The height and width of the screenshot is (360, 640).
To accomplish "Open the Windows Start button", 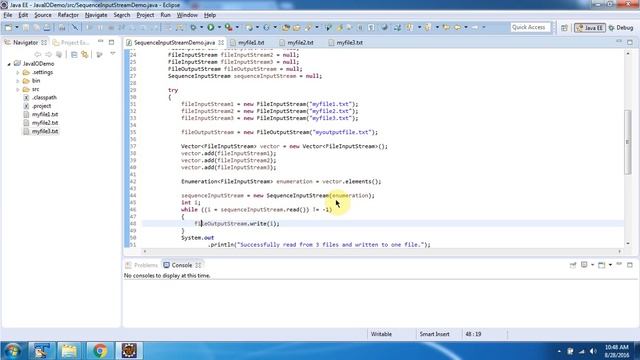I will coord(13,351).
